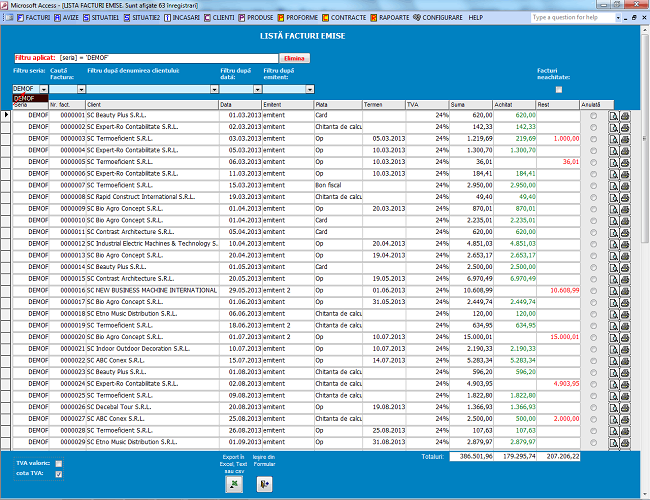Open CONFIGURARE settings item
Image resolution: width=650 pixels, height=500 pixels.
click(438, 18)
